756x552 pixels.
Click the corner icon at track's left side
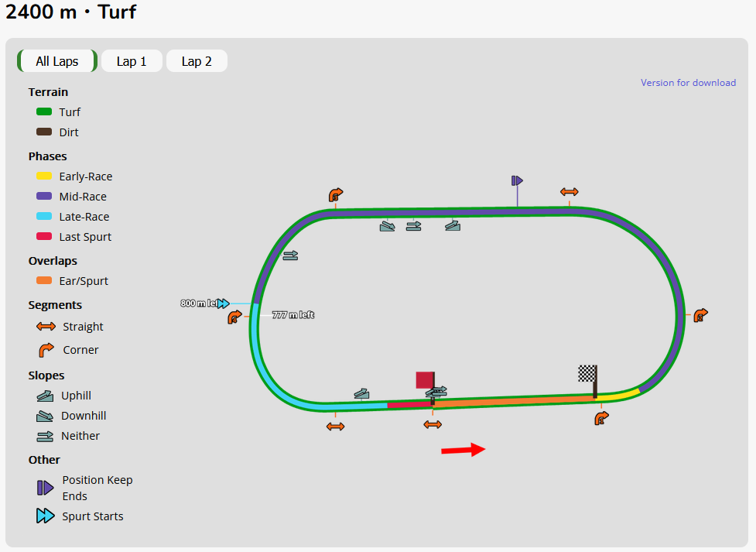tap(234, 317)
